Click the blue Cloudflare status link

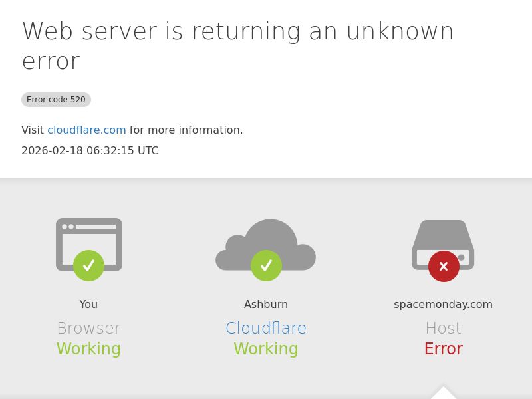point(266,329)
